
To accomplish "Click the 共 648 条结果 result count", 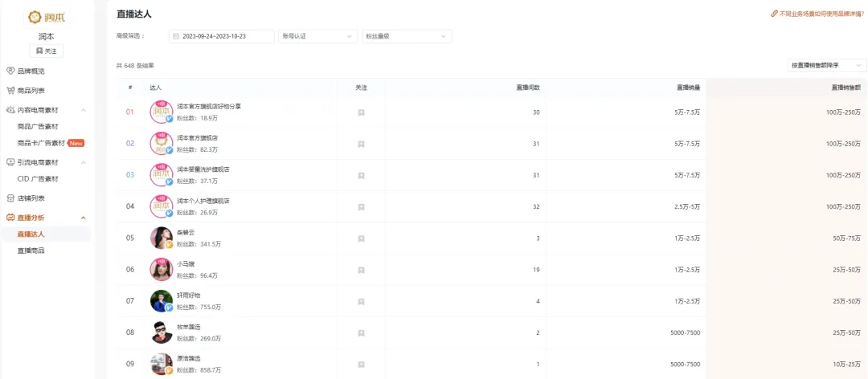I will click(x=135, y=65).
